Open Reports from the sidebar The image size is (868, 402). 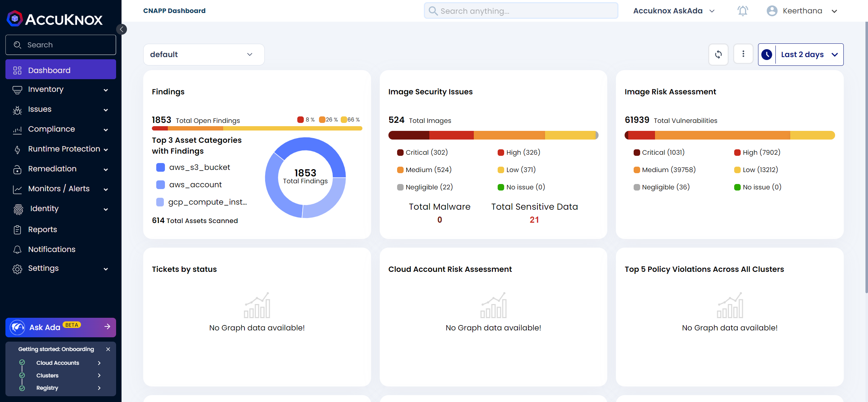[42, 230]
